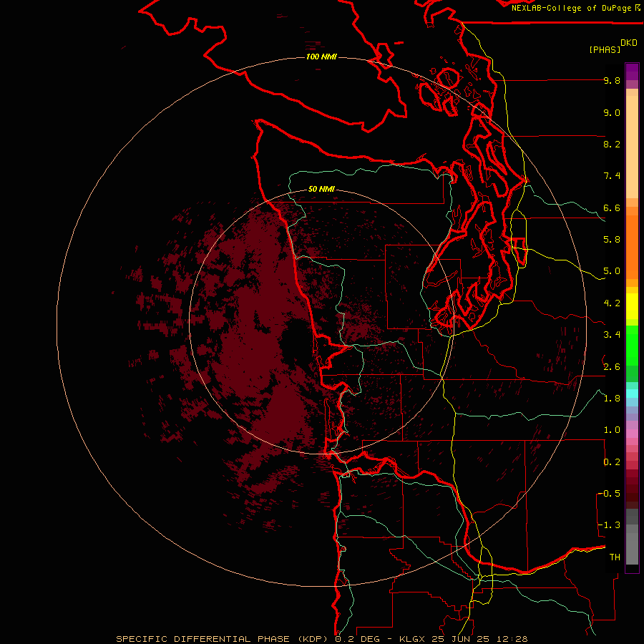Click the 0.2 DEG elevation text in the caption
Screen dimensions: 644x644
[x=358, y=639]
